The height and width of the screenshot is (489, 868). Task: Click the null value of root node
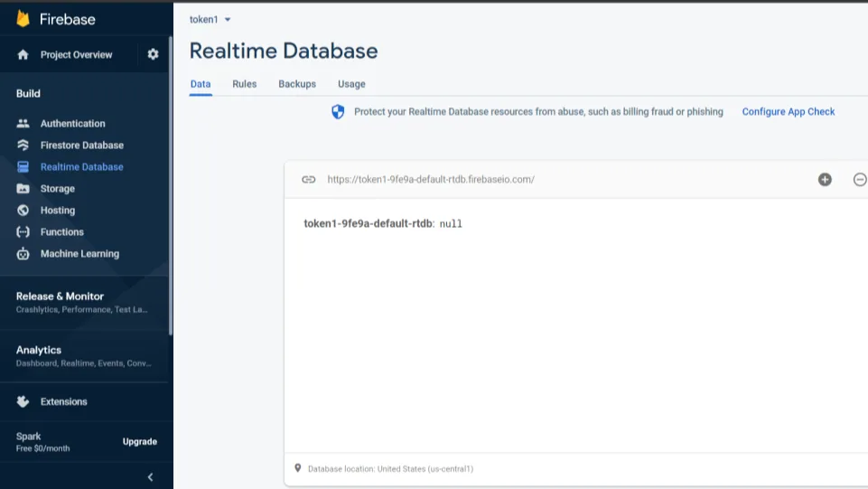tap(451, 224)
